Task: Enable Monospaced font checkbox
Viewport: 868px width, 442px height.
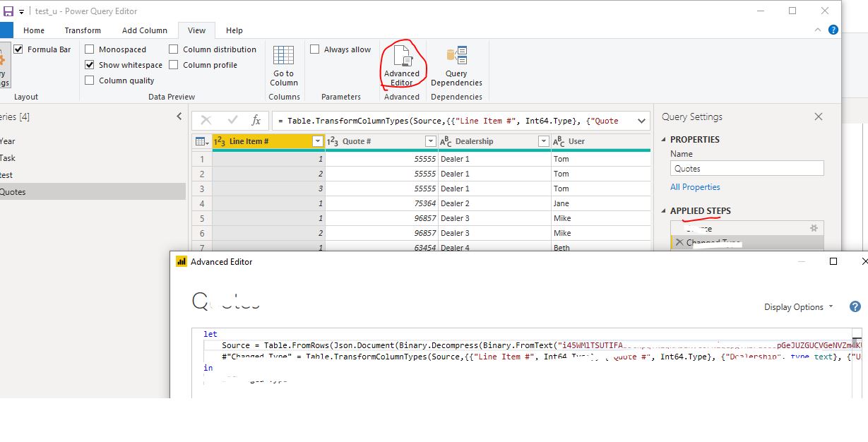Action: tap(90, 49)
